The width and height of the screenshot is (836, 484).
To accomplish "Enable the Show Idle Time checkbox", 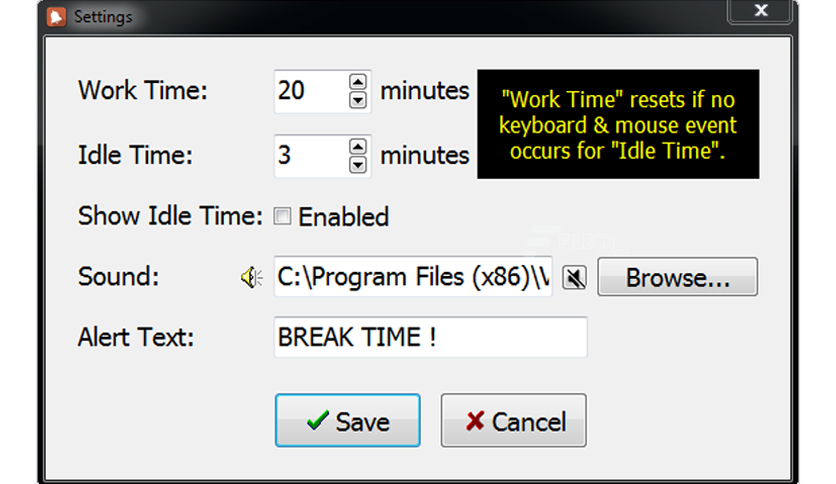I will coord(282,216).
